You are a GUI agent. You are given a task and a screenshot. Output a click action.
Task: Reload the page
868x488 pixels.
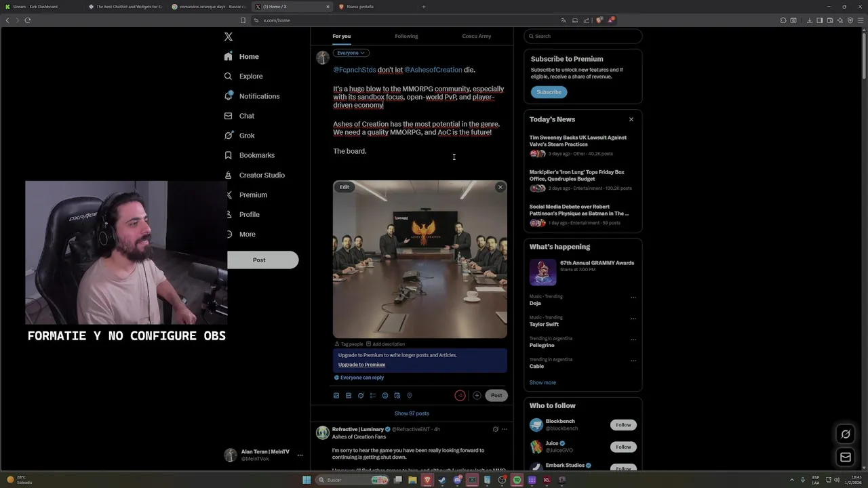pyautogui.click(x=28, y=20)
